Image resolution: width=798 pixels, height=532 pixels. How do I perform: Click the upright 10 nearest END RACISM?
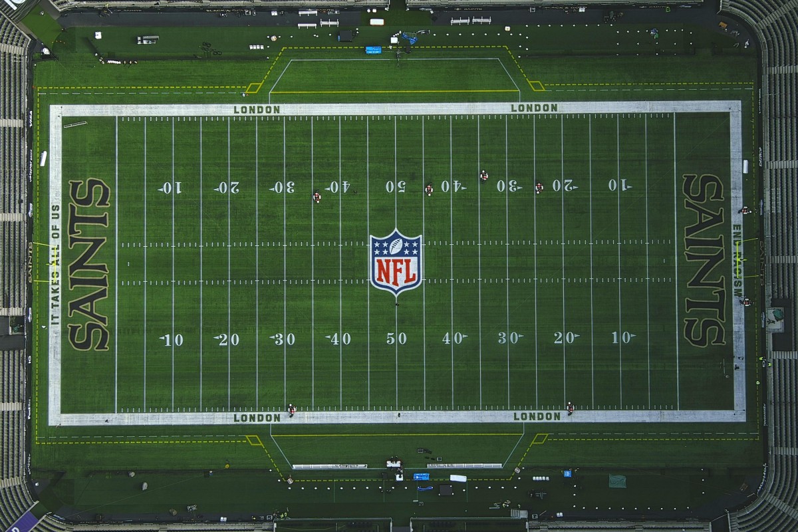point(622,338)
